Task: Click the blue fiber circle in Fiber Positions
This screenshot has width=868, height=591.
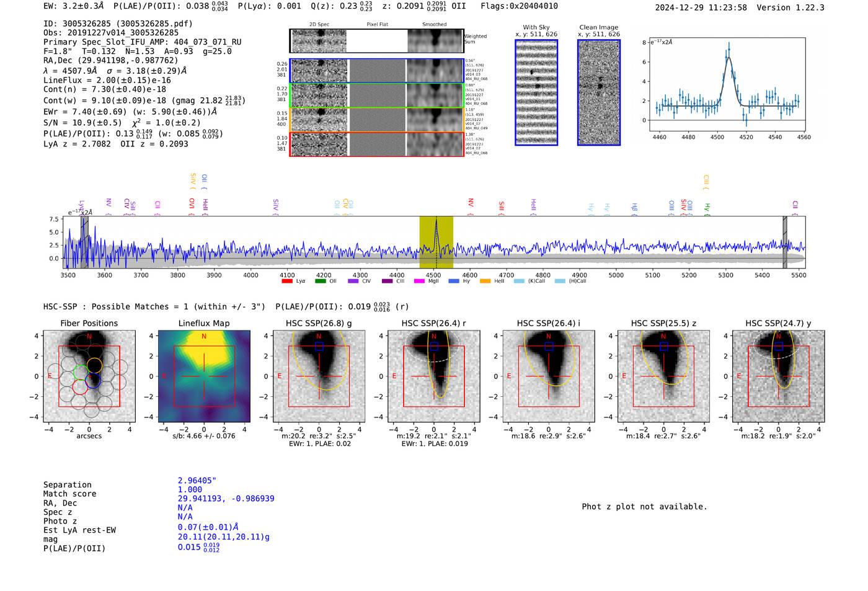Action: click(x=93, y=381)
